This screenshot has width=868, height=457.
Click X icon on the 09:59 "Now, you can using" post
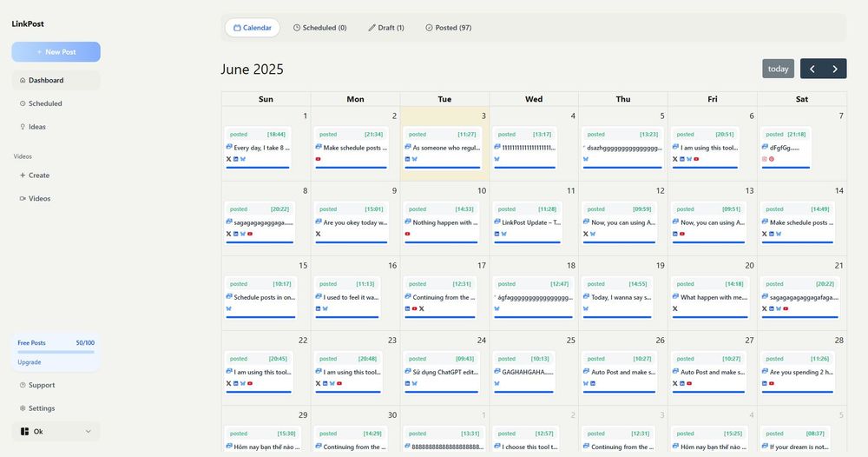[586, 234]
